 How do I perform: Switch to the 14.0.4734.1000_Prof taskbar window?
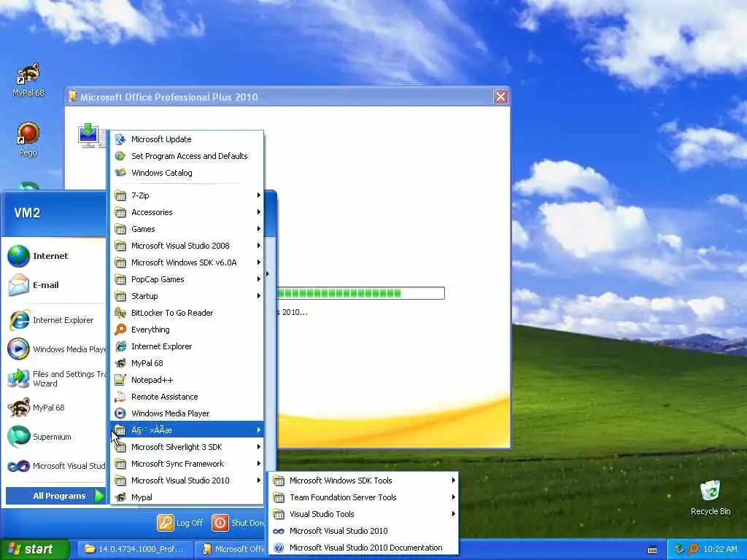pos(135,549)
